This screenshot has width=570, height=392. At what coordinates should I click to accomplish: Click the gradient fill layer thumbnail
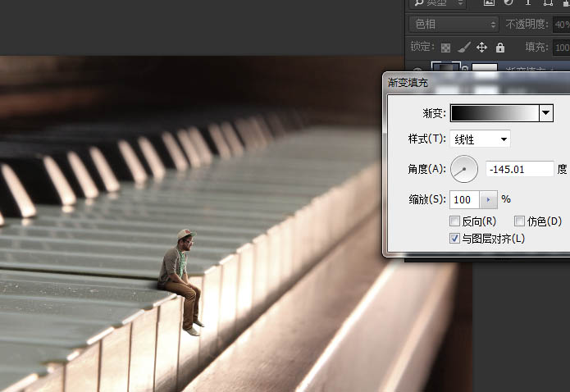446,69
